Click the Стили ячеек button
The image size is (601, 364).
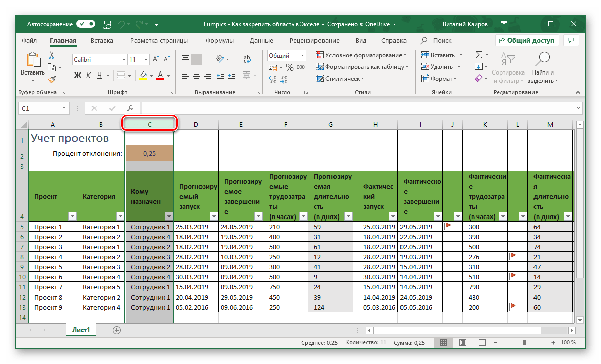point(340,79)
